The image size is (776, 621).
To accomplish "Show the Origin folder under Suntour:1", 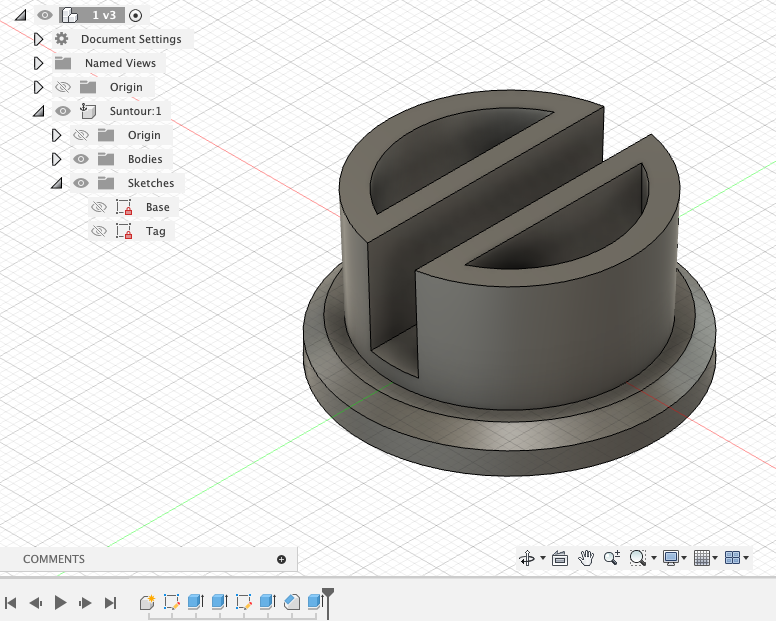I will [x=81, y=135].
